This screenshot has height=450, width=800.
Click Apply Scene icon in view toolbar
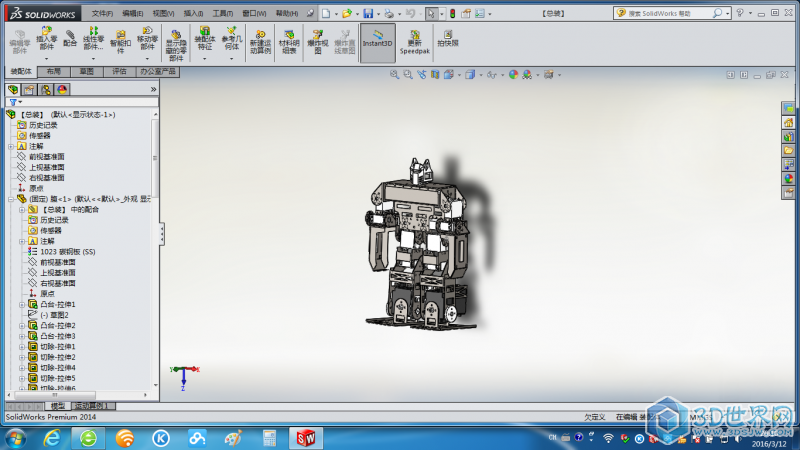(x=527, y=74)
